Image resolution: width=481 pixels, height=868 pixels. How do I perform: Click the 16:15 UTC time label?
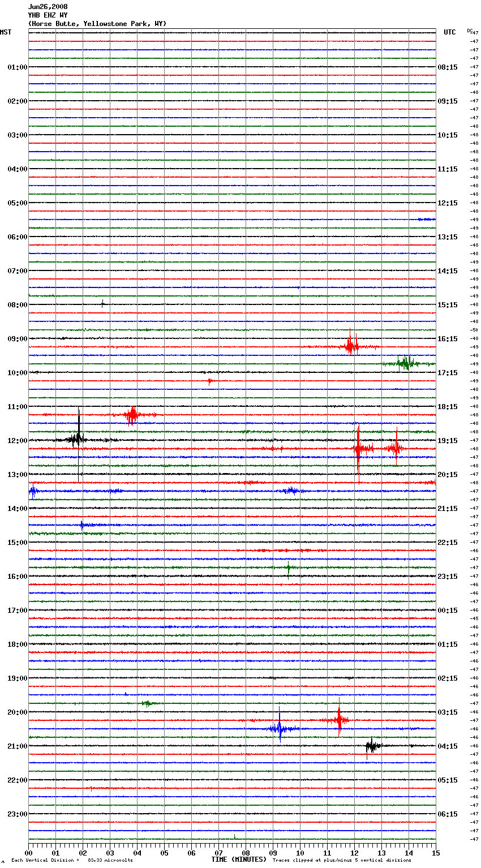point(448,339)
